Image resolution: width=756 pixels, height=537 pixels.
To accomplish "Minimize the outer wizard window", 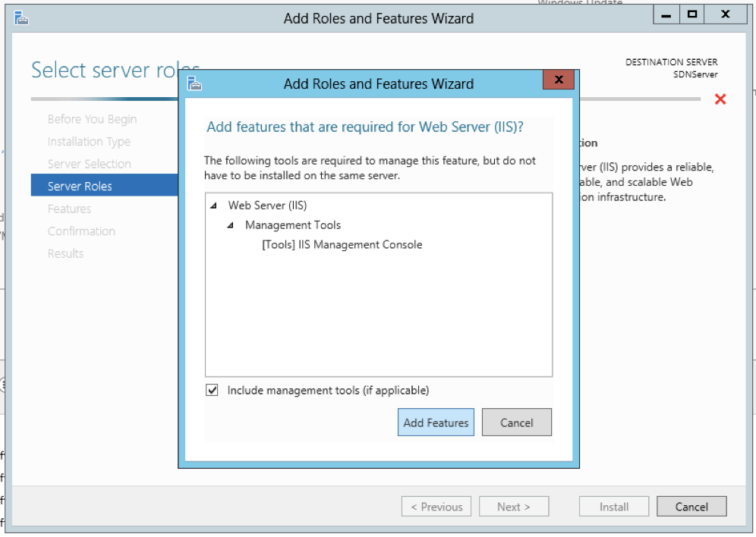I will pyautogui.click(x=666, y=14).
